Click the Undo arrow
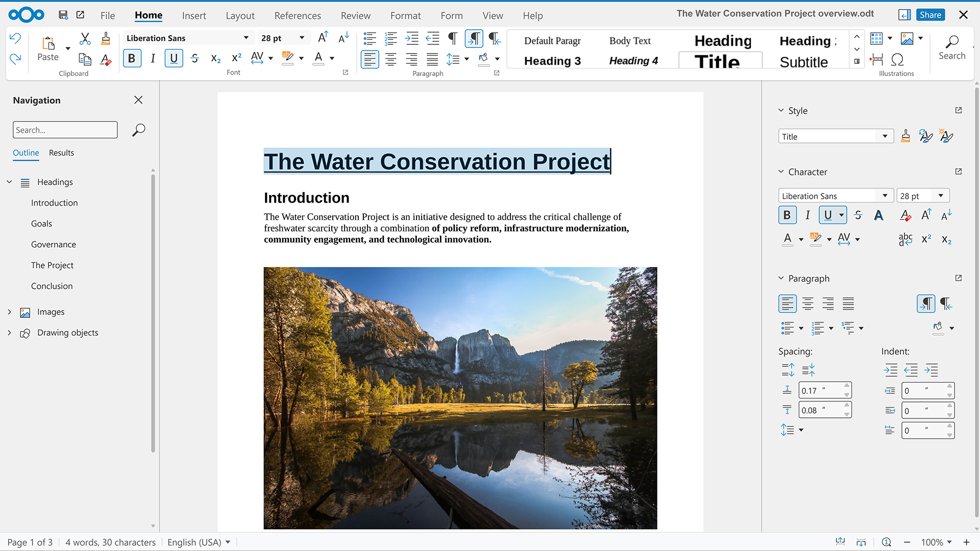 click(x=15, y=38)
